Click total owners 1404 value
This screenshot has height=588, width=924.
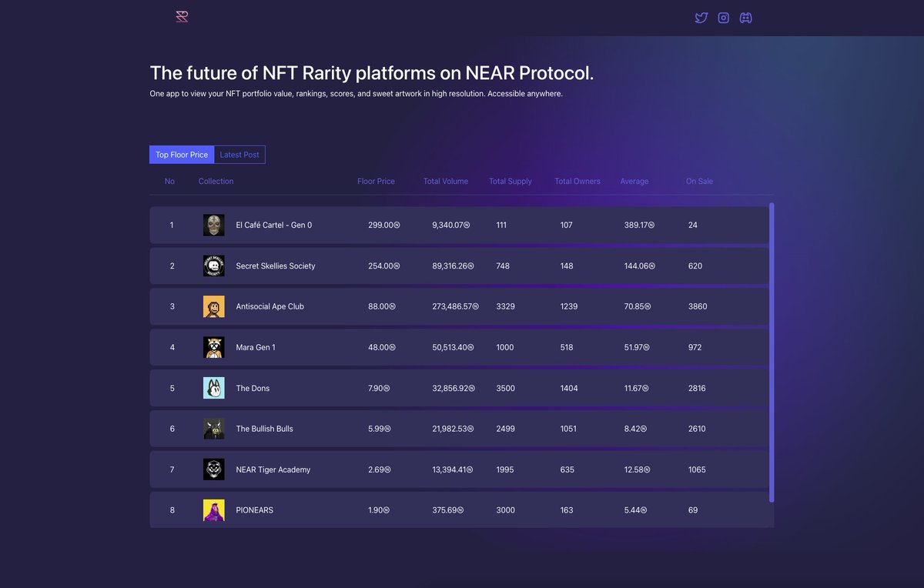[569, 388]
